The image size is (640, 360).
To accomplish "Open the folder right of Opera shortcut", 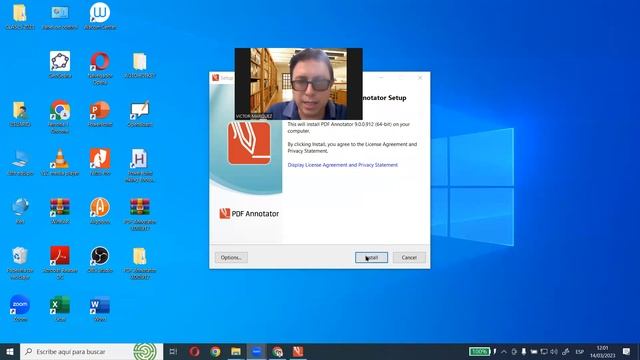I will (x=140, y=64).
